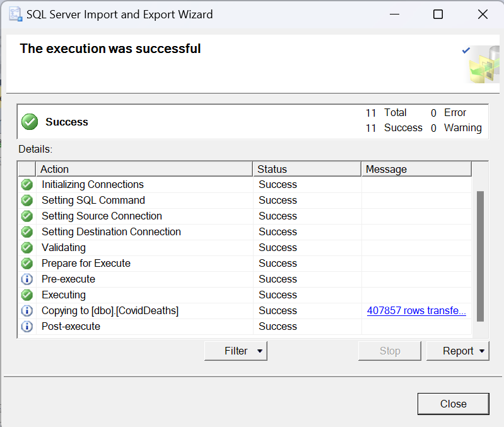Screen dimensions: 504x427
Task: Click the Stop button
Action: coord(390,351)
